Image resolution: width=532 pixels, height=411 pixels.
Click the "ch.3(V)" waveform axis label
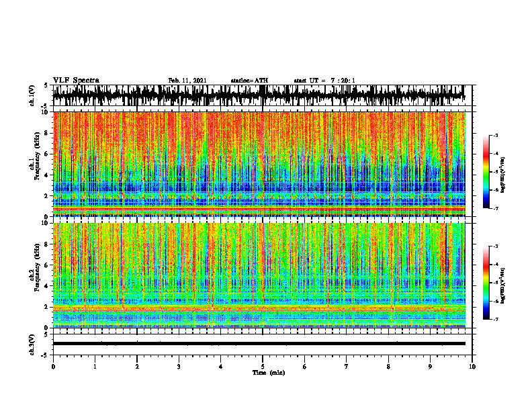pos(32,345)
